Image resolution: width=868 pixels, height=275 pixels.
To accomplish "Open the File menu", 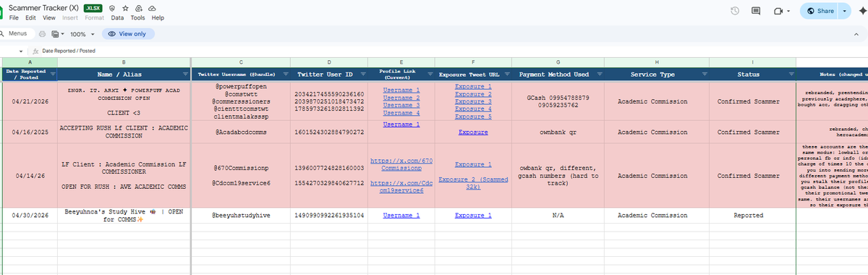I will [14, 17].
